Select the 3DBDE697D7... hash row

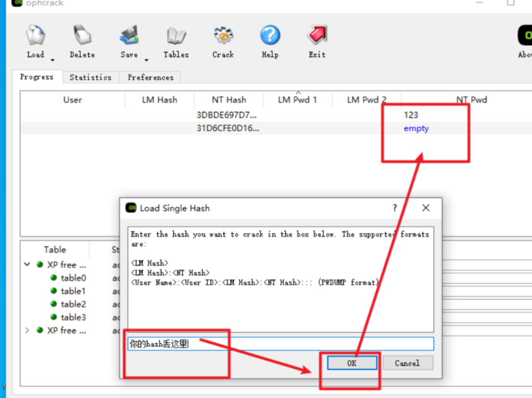(x=276, y=115)
